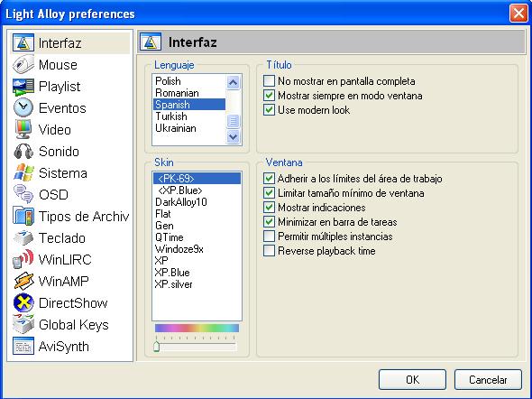Click language list scroll up arrow
Screen dimensions: 532x399
[x=234, y=82]
